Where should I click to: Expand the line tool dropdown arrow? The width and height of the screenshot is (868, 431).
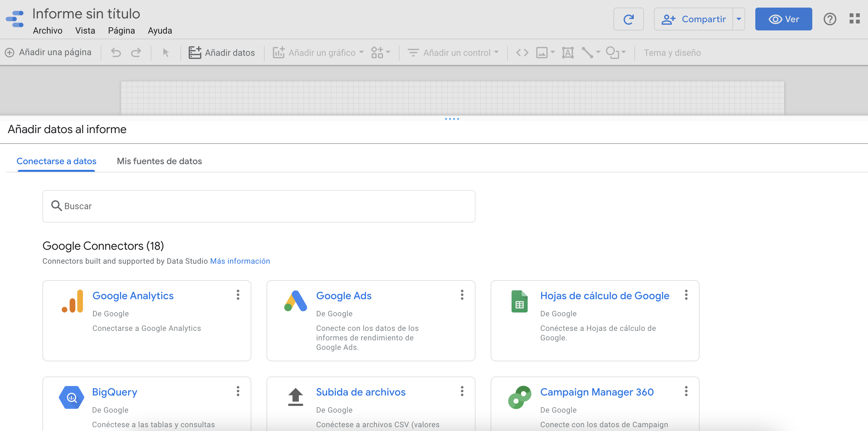point(598,52)
